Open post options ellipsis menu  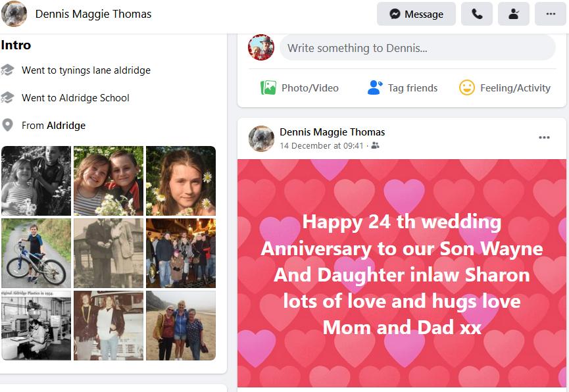(544, 137)
